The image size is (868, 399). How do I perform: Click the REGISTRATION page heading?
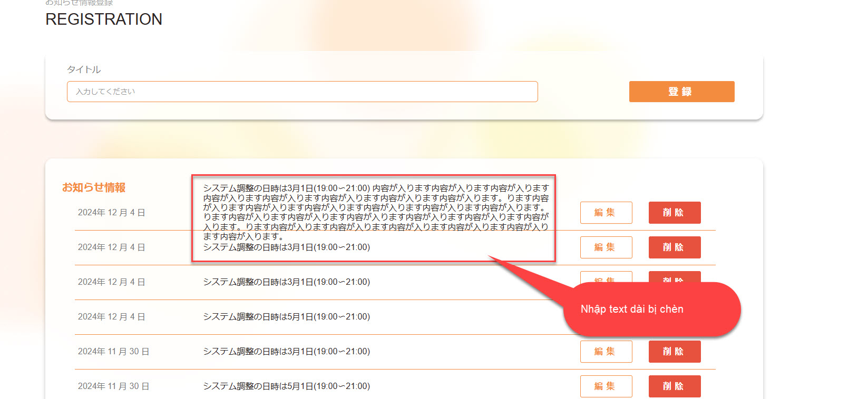104,19
